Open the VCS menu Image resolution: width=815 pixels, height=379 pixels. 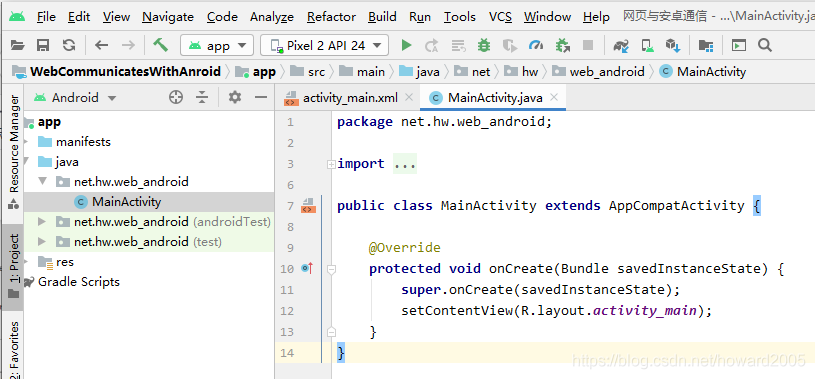click(x=500, y=17)
